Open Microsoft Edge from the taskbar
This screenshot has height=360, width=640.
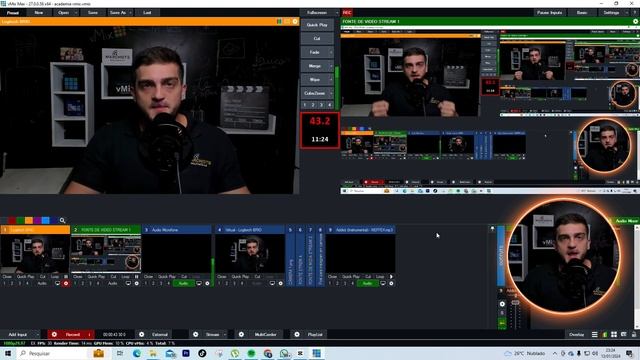[137, 353]
